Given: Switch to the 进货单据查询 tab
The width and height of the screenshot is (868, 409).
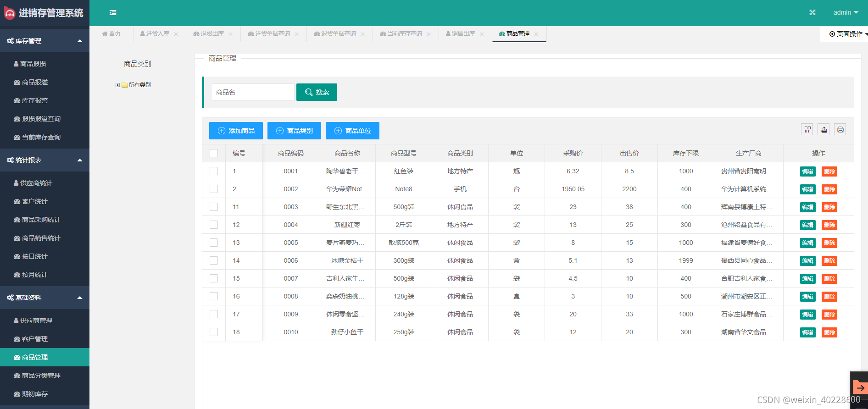Looking at the screenshot, I should coord(269,34).
